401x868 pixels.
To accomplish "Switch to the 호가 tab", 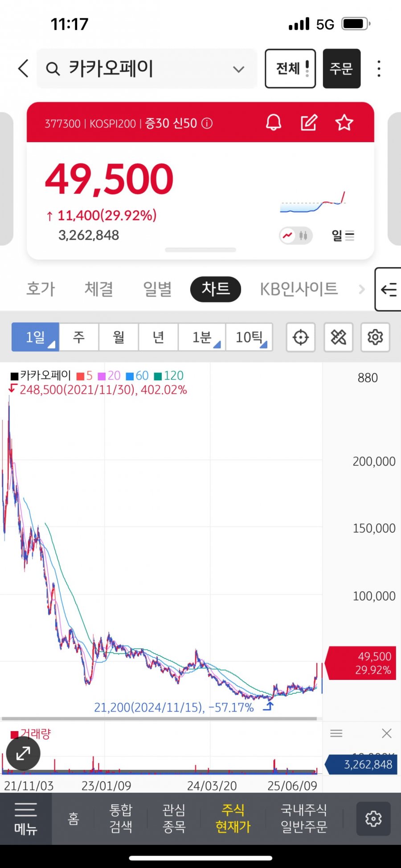I will pos(41,289).
